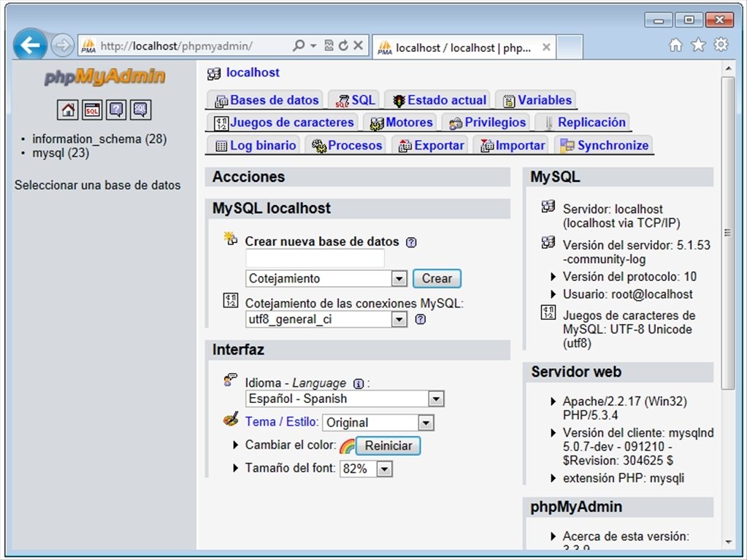Screen dimensions: 747x560
Task: Click the address bar search magnifier icon
Action: (x=299, y=46)
